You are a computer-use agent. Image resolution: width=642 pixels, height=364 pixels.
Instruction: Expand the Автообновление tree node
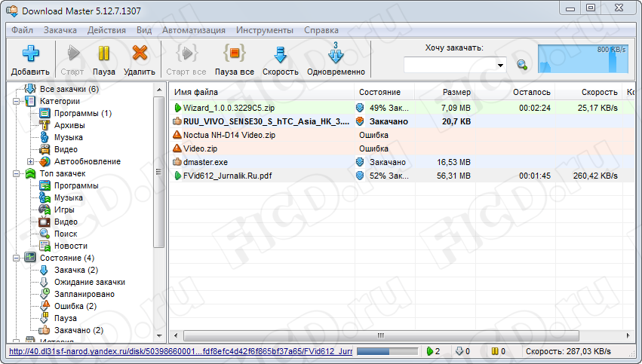(x=30, y=161)
